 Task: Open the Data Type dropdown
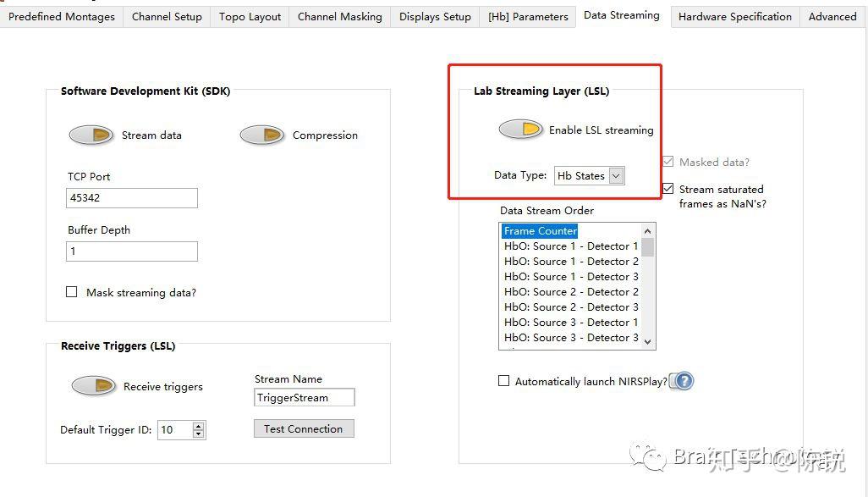pos(590,176)
